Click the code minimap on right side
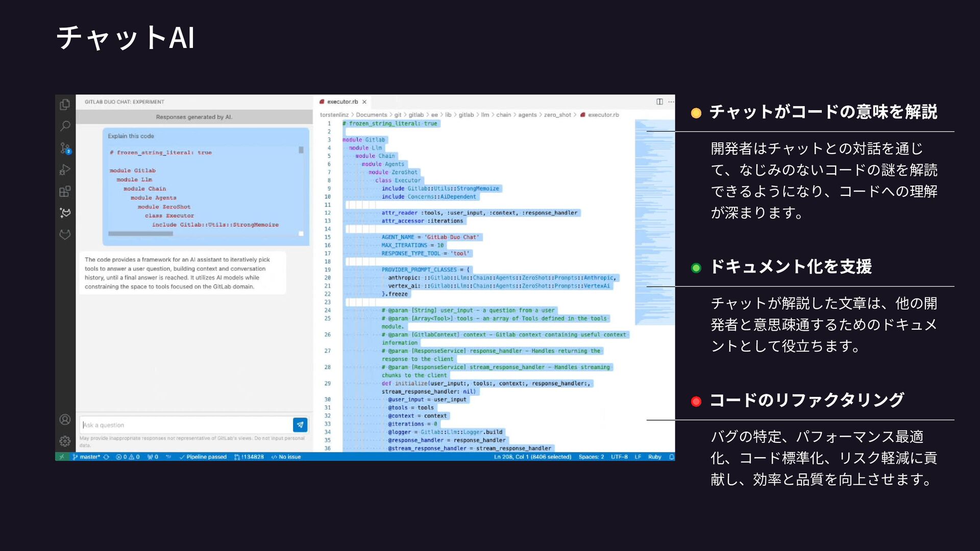Screen dimensions: 980x551 point(654,219)
